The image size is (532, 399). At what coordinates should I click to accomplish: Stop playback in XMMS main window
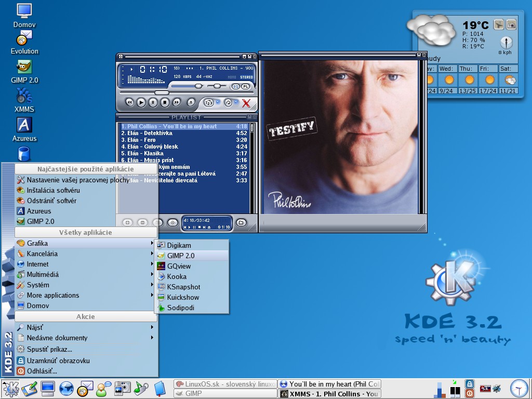[x=165, y=102]
